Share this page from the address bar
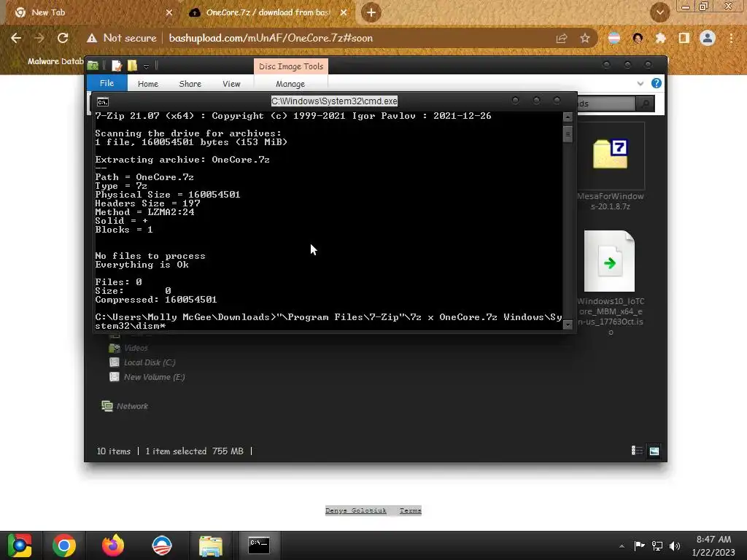 pos(561,38)
